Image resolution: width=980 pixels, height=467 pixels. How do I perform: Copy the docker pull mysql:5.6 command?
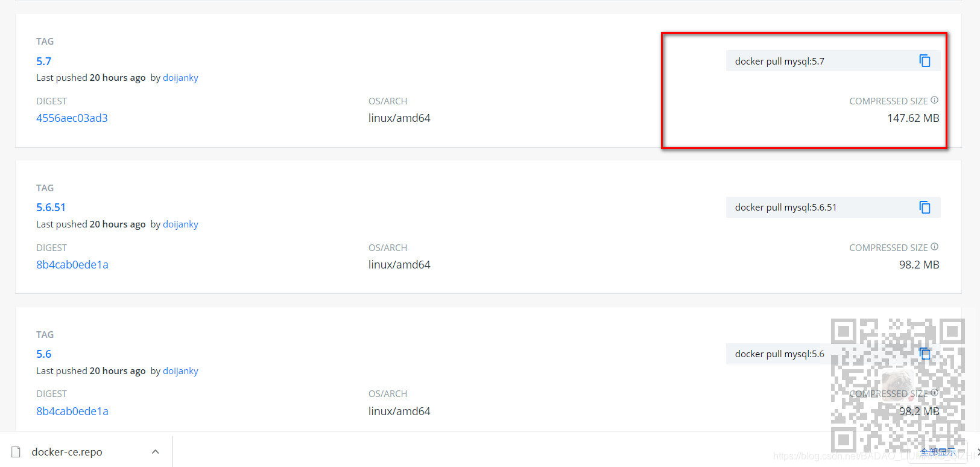[x=925, y=354]
